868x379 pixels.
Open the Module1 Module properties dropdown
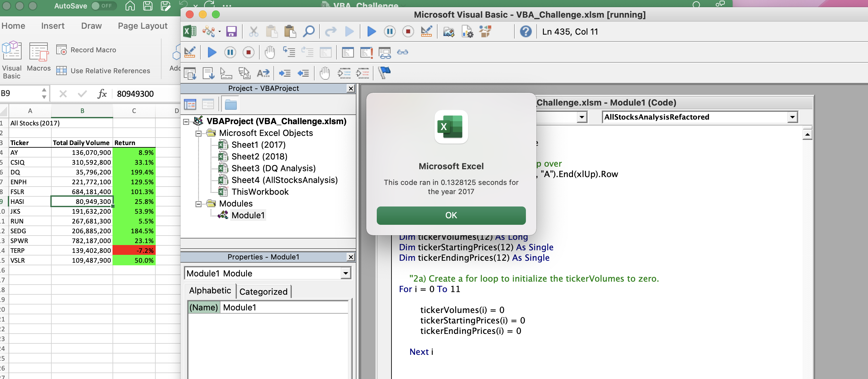coord(345,273)
